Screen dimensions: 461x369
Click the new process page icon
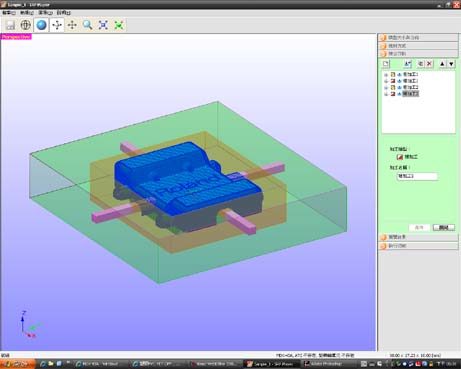pyautogui.click(x=386, y=64)
